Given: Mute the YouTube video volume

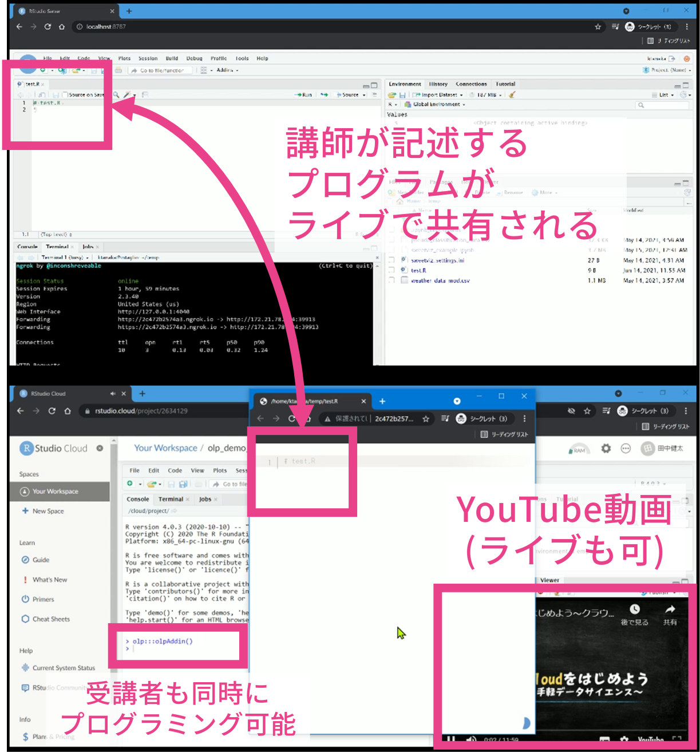Looking at the screenshot, I should pos(471,740).
